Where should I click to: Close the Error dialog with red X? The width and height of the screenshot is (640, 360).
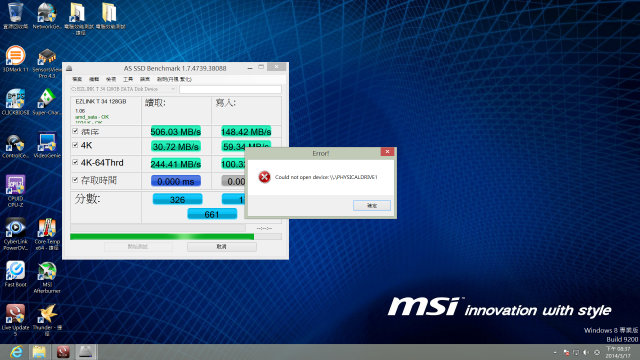pos(387,152)
